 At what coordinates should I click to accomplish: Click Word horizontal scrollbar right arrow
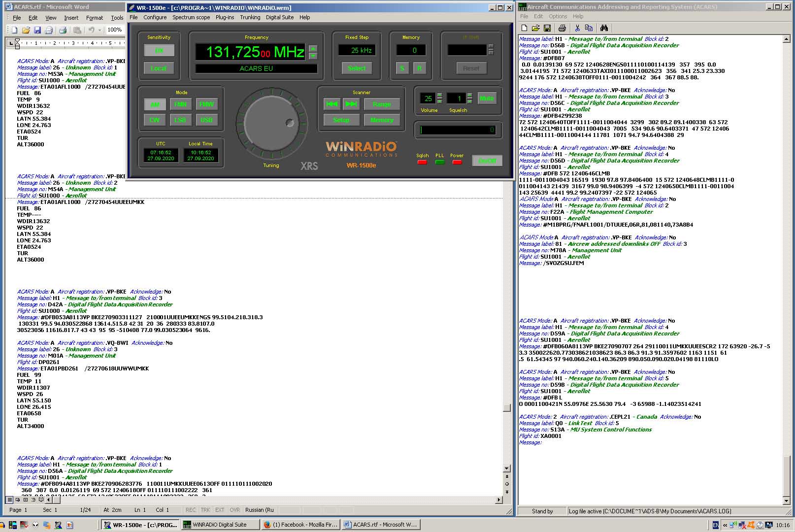[498, 499]
